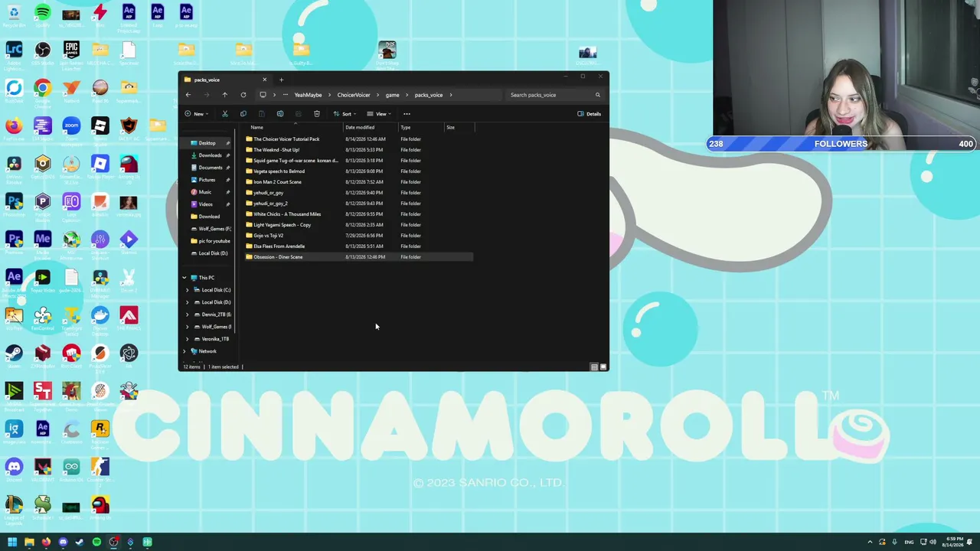
Task: Click YeahMaybe in the address breadcrumb
Action: (308, 95)
